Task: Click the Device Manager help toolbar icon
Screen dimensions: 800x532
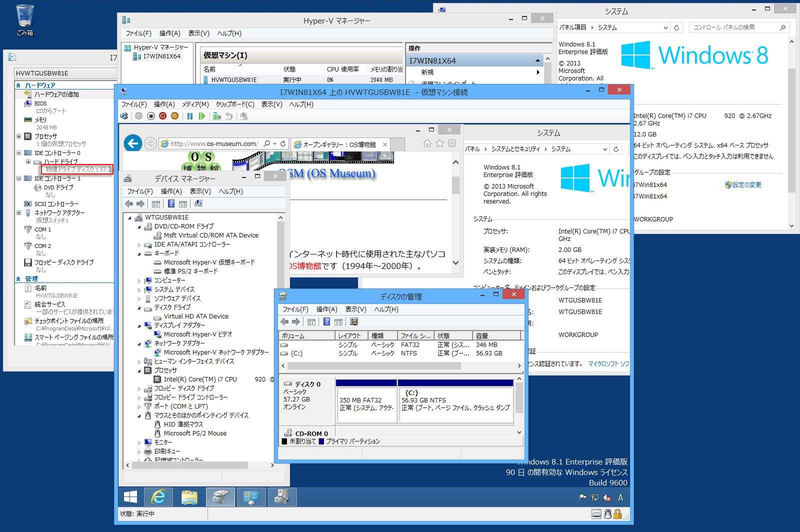Action: [171, 204]
